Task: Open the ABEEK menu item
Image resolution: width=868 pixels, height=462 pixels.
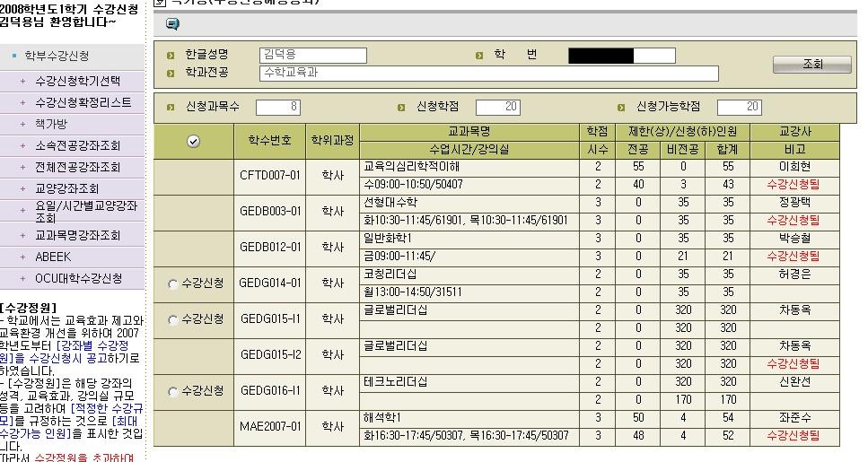Action: tap(53, 257)
